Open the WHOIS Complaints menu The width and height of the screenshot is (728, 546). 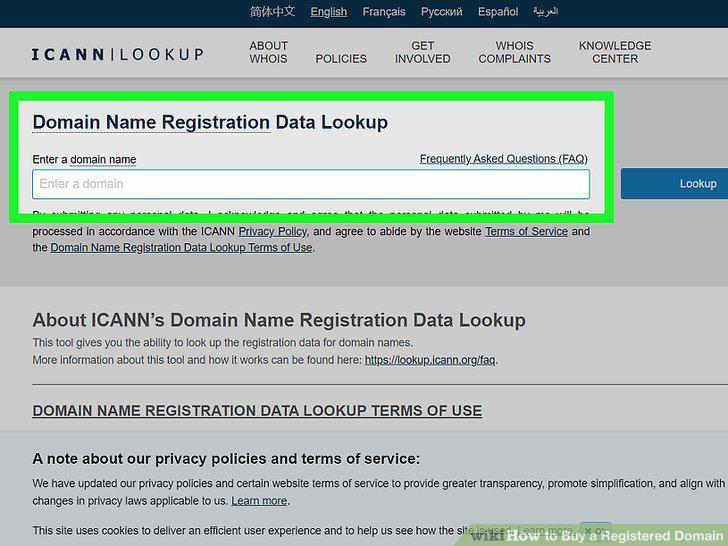coord(514,52)
